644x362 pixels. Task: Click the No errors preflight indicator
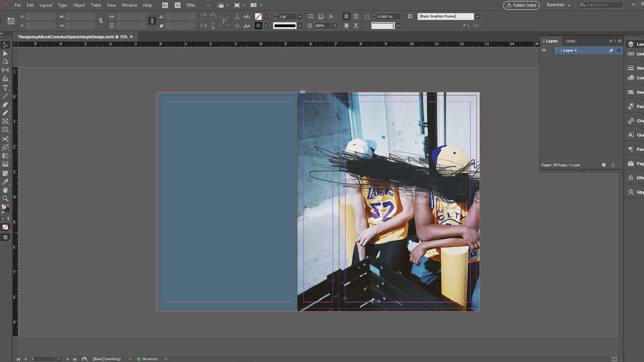pyautogui.click(x=149, y=358)
